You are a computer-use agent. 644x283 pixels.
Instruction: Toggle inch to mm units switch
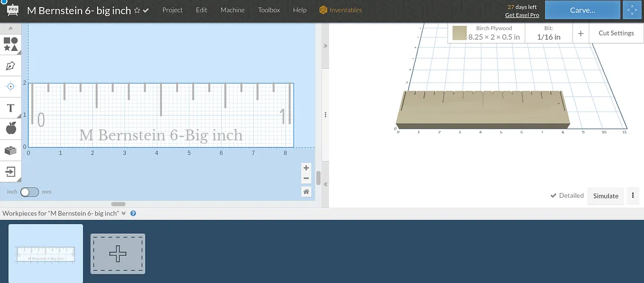pos(30,191)
